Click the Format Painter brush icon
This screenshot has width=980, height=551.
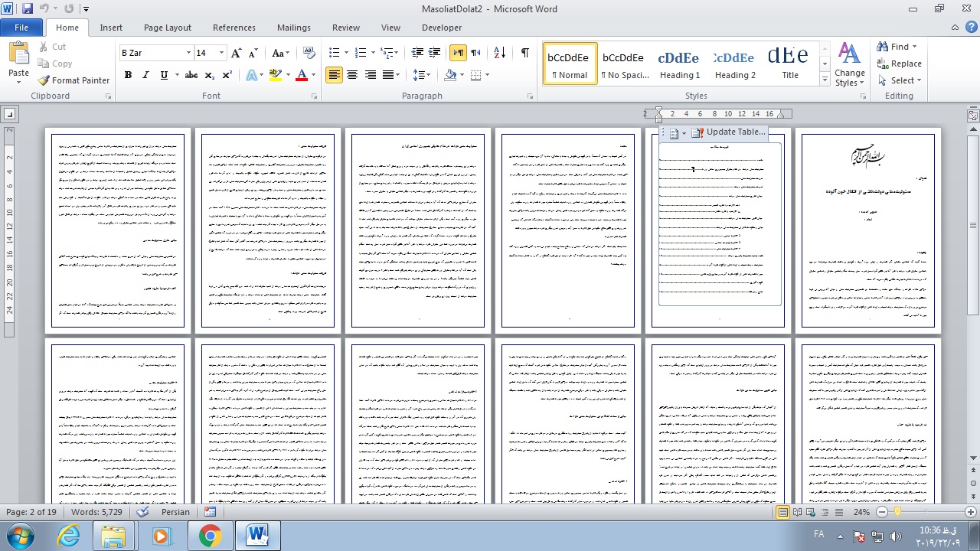click(44, 80)
